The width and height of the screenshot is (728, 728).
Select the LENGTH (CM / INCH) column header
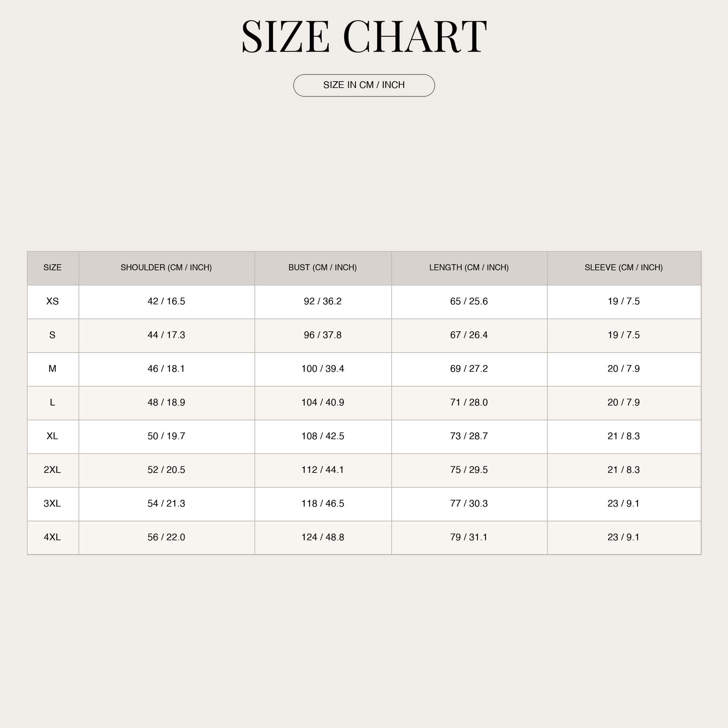click(469, 268)
